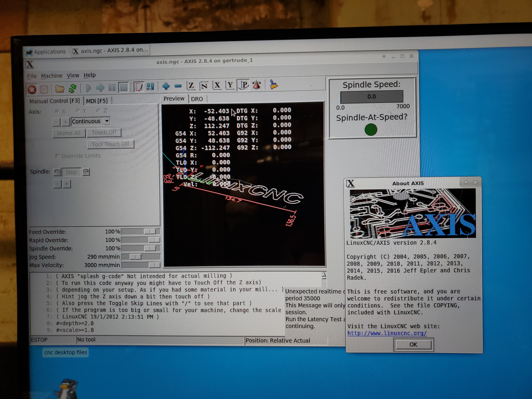Image resolution: width=532 pixels, height=399 pixels.
Task: Click the Tool Touch Off button
Action: (x=110, y=144)
